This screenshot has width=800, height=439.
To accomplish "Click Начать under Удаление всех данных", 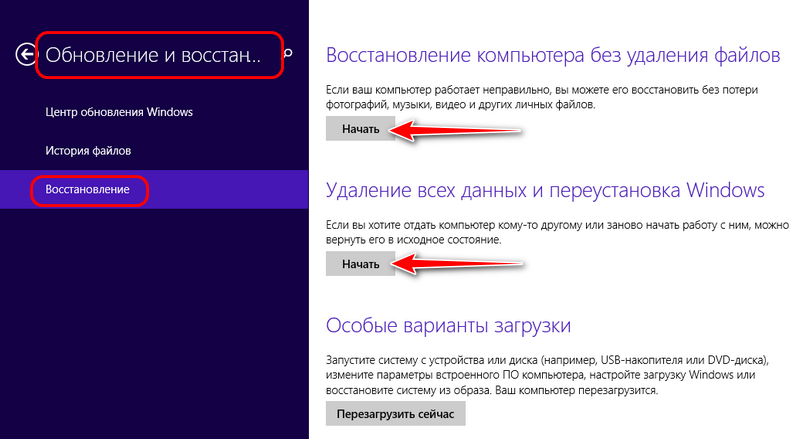I will click(360, 264).
